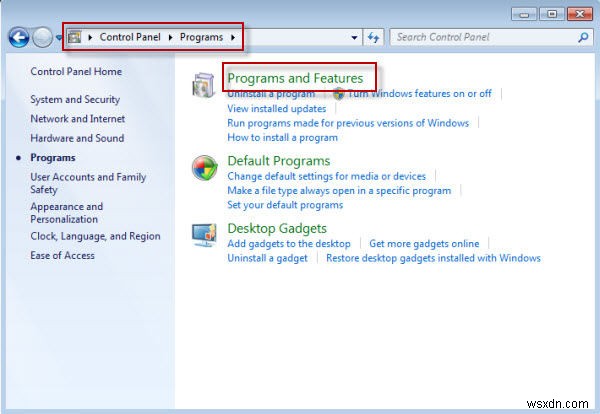
Task: Click the Control Panel icon in address bar
Action: 74,37
